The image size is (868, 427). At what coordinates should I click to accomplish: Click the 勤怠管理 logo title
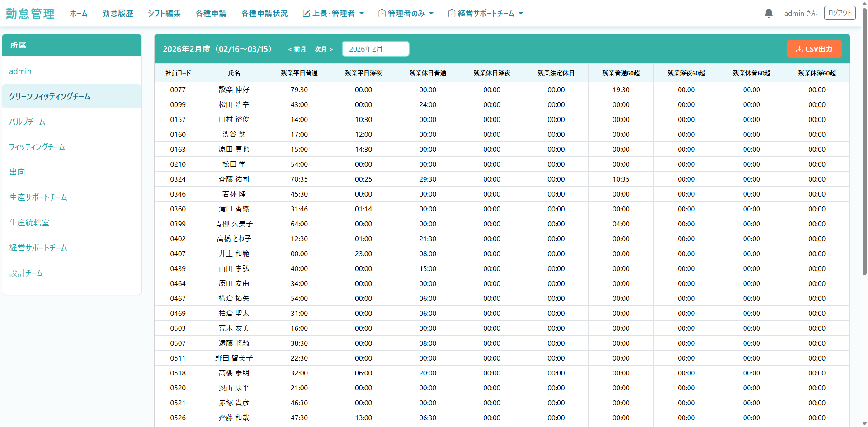click(x=30, y=14)
